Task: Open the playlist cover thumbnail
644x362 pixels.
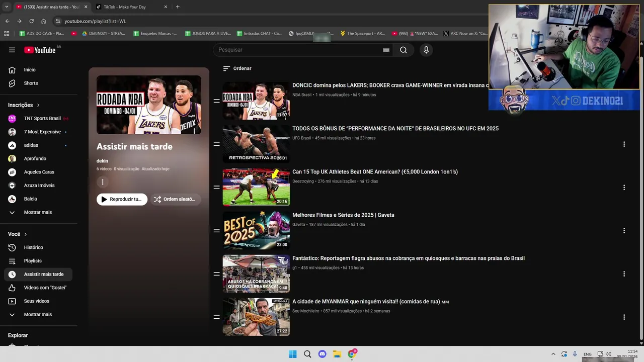Action: [149, 105]
